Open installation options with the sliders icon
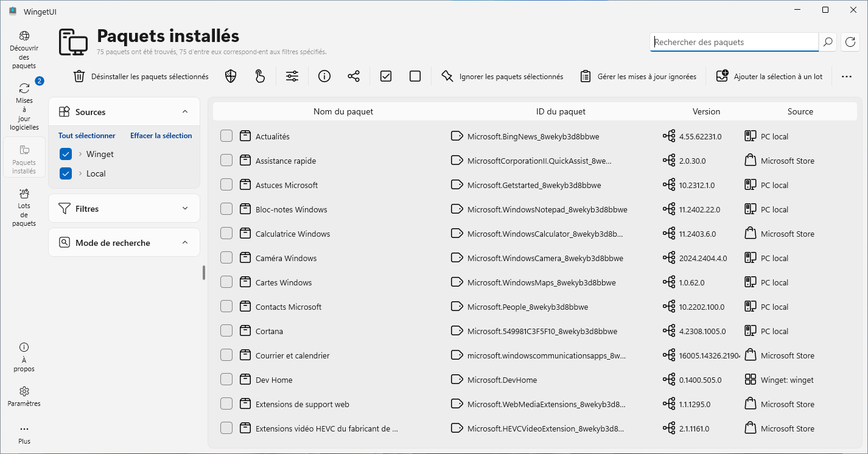This screenshot has height=454, width=868. click(292, 76)
